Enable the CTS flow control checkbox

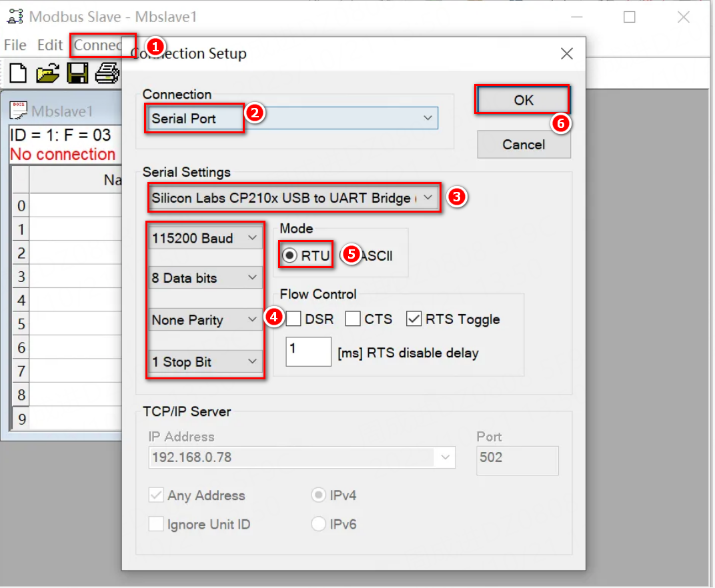tap(353, 319)
